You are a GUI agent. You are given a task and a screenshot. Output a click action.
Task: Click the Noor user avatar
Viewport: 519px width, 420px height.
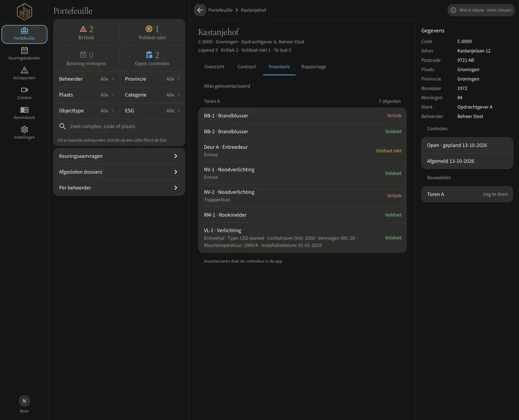pyautogui.click(x=25, y=401)
